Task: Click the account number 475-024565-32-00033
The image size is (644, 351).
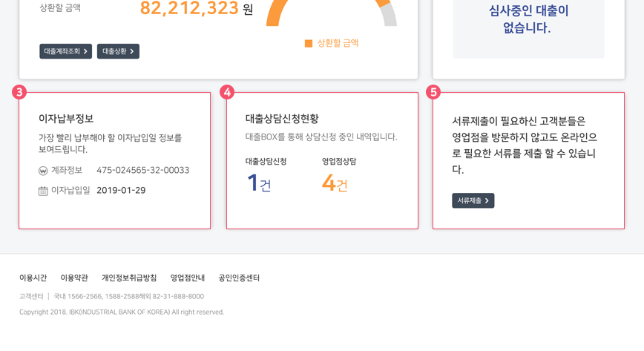Action: click(143, 170)
